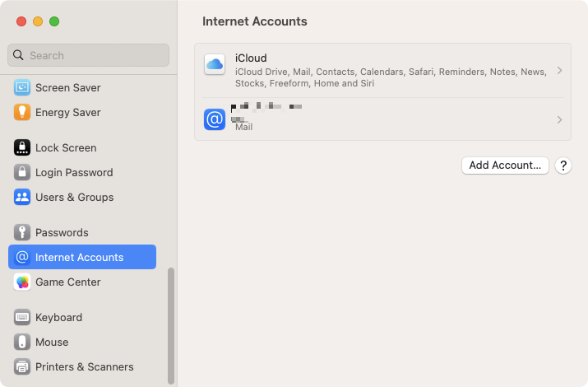This screenshot has width=588, height=387.
Task: Close the window with red button
Action: click(21, 21)
